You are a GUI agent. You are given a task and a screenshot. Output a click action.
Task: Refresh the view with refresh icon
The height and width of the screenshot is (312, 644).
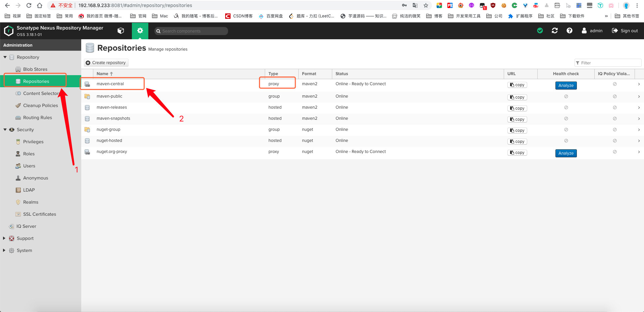tap(555, 31)
